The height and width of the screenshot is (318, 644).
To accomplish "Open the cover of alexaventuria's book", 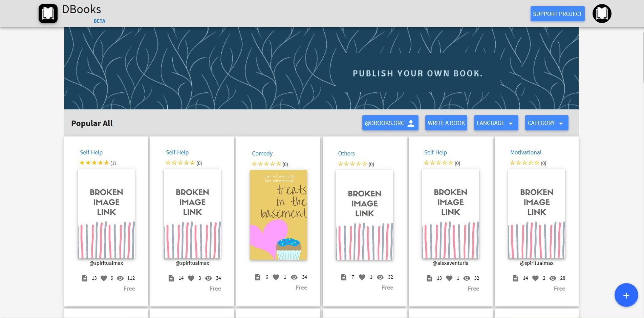I will click(450, 214).
